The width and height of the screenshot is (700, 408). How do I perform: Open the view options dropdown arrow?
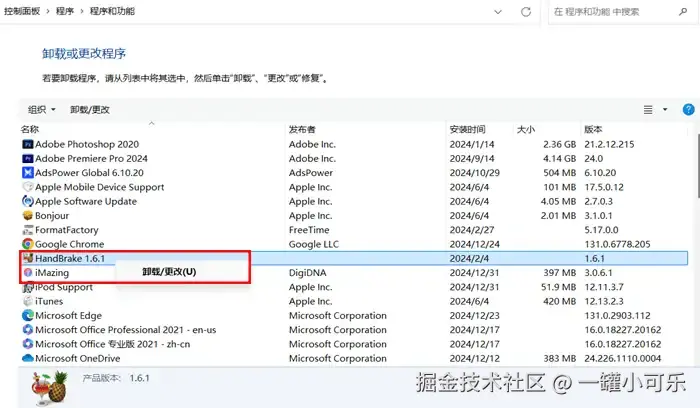coord(665,109)
